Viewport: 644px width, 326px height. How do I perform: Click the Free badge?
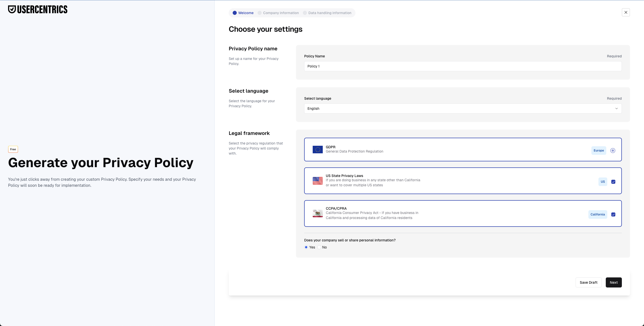pyautogui.click(x=13, y=149)
